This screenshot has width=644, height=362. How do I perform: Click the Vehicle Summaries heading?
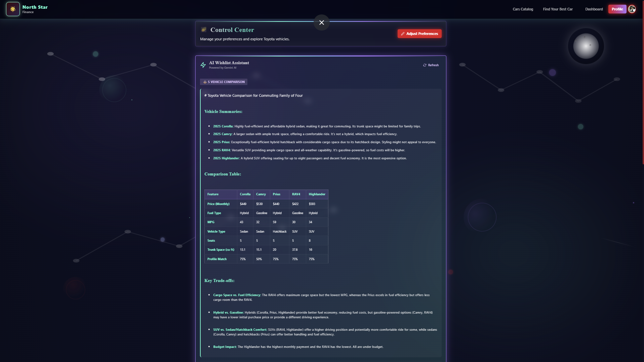click(x=223, y=112)
